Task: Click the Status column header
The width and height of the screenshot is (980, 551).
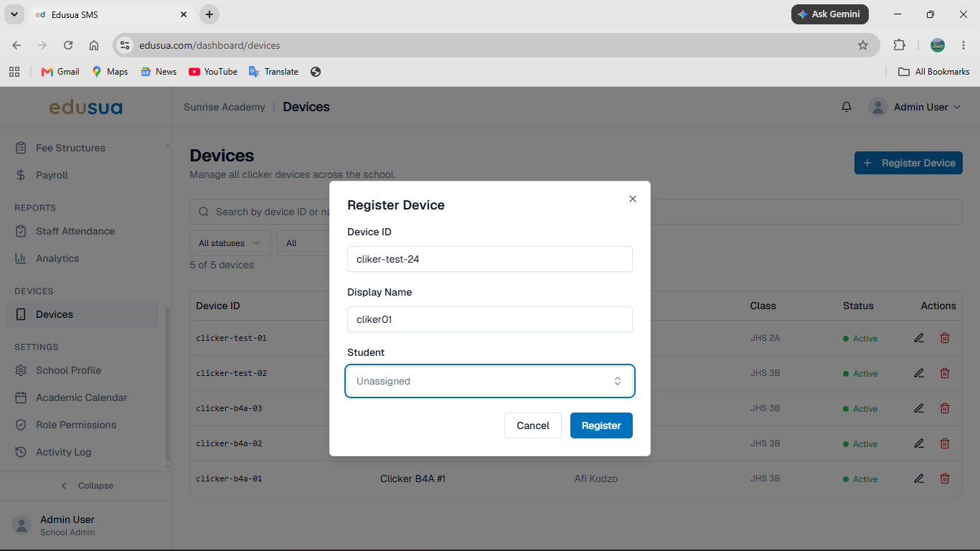Action: pyautogui.click(x=858, y=306)
